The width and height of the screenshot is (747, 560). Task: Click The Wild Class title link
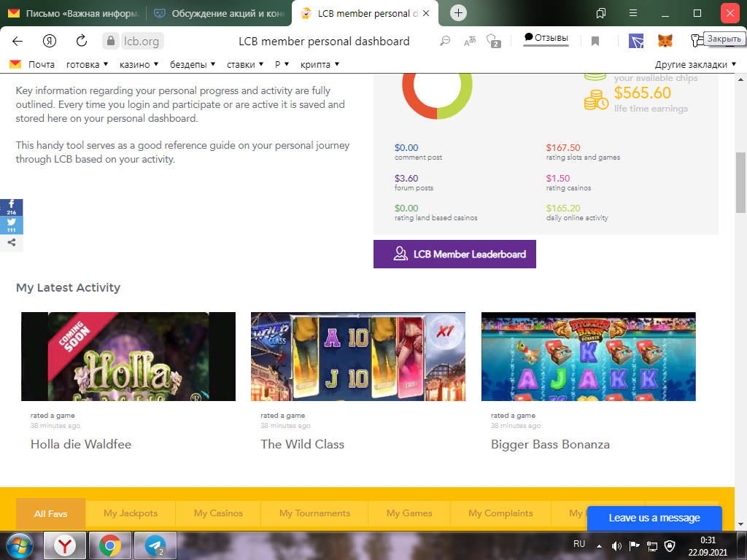coord(302,444)
